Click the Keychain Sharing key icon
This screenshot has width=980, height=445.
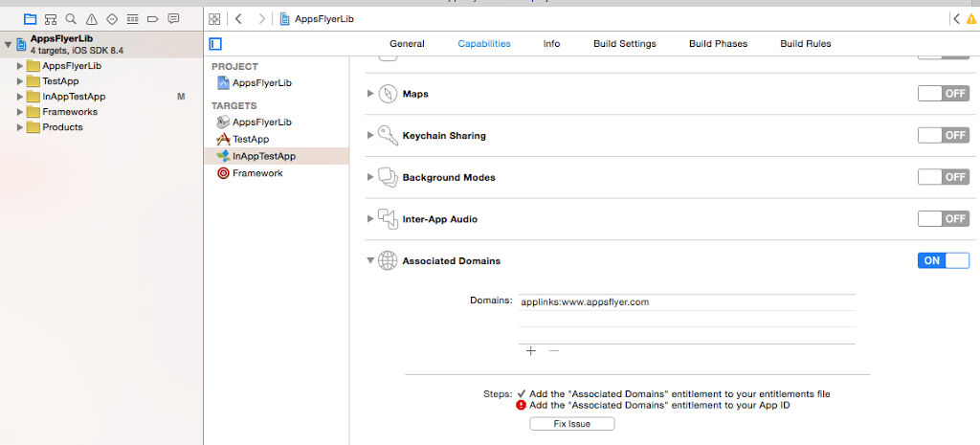click(x=389, y=136)
